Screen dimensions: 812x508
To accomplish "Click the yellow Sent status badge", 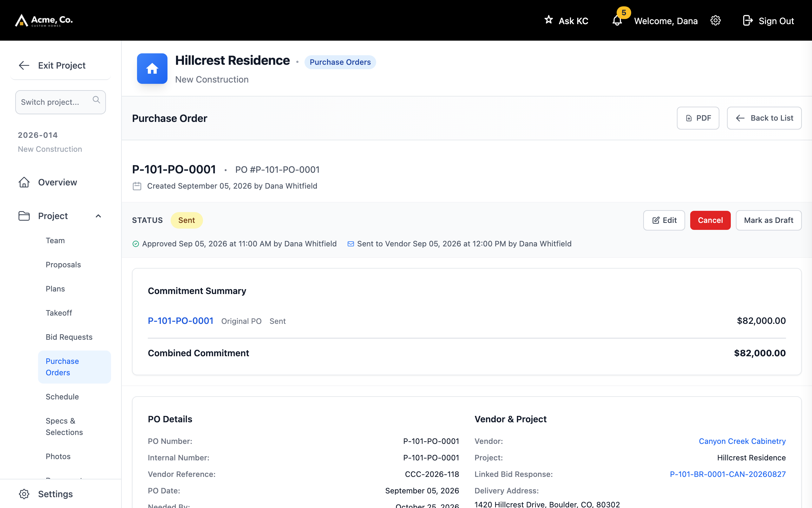I will (x=187, y=220).
